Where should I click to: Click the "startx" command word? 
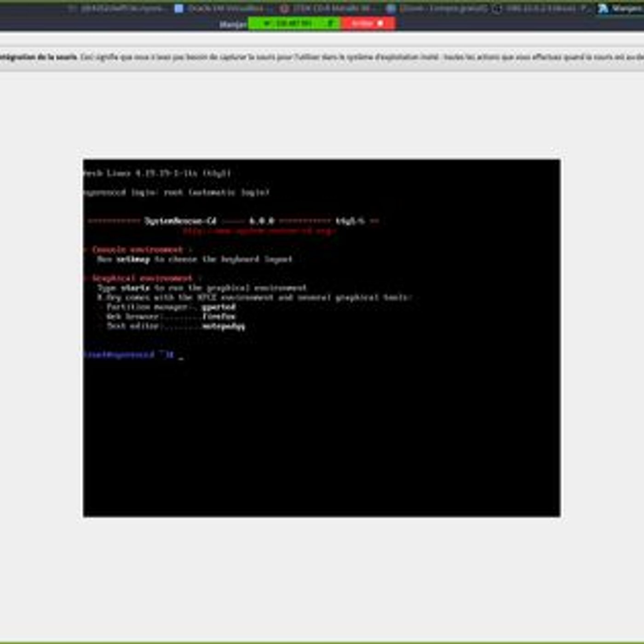click(x=135, y=288)
